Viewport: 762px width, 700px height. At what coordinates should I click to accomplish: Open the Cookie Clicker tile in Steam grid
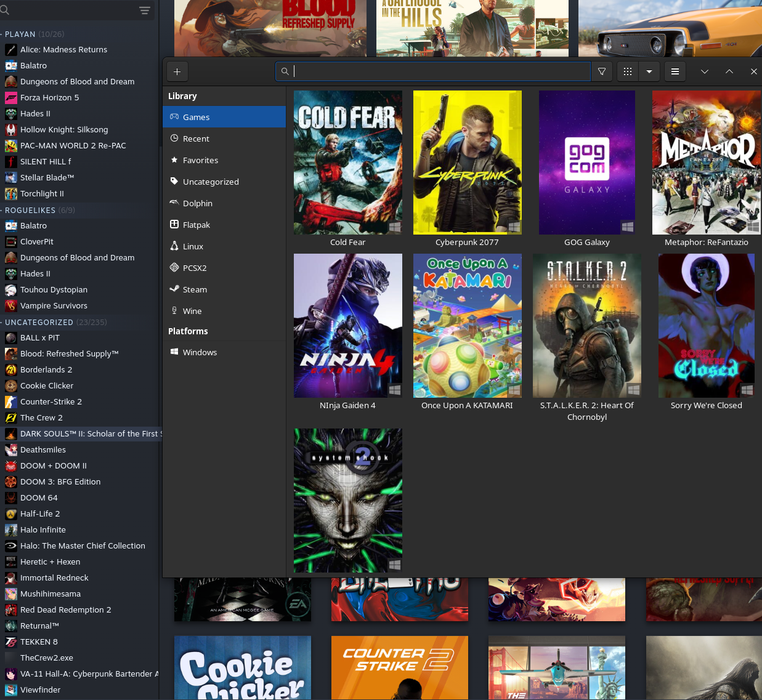[243, 668]
